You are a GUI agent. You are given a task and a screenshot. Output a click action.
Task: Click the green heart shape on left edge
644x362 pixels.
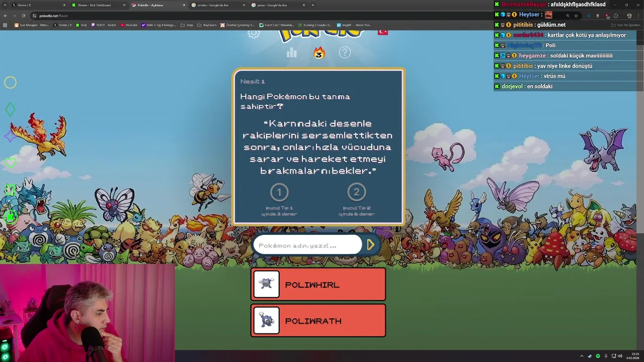tap(10, 162)
